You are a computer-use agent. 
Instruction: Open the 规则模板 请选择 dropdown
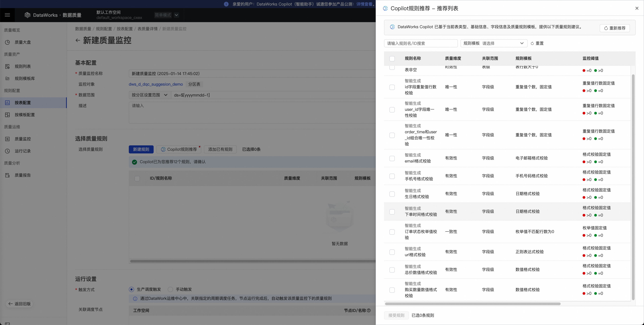click(x=494, y=43)
